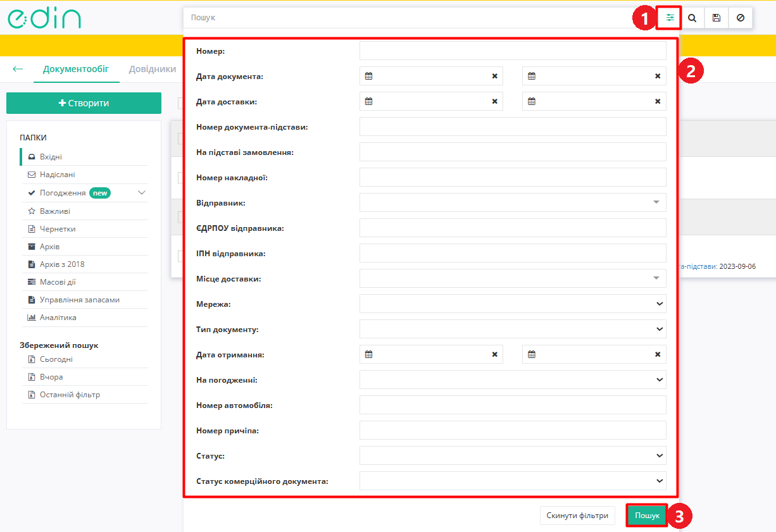
Task: Clear the first Дата доставки date field
Action: pos(494,101)
